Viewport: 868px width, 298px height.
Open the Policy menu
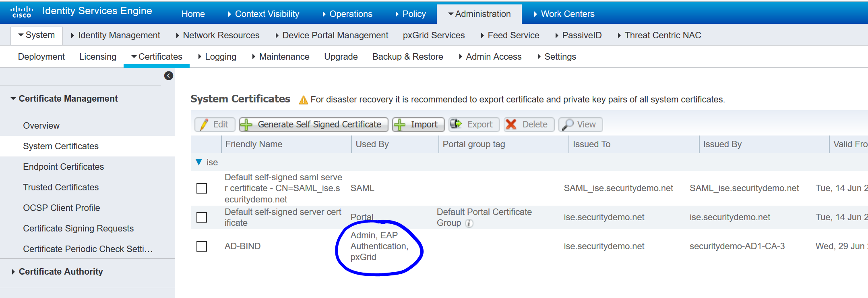410,14
